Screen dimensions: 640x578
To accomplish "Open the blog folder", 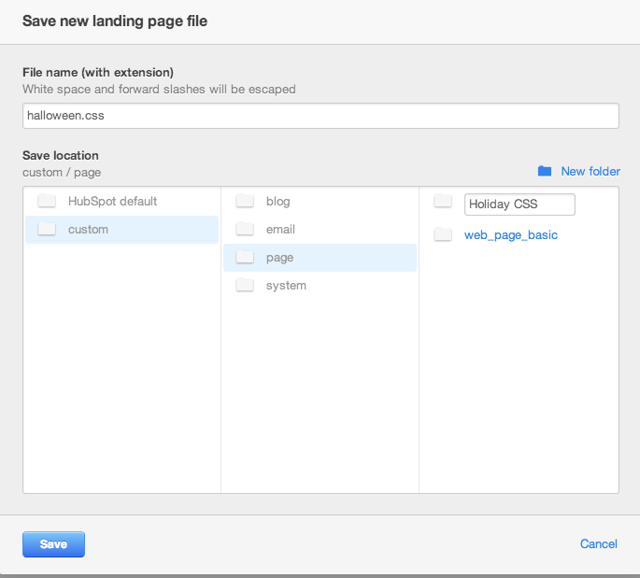I will [x=278, y=201].
